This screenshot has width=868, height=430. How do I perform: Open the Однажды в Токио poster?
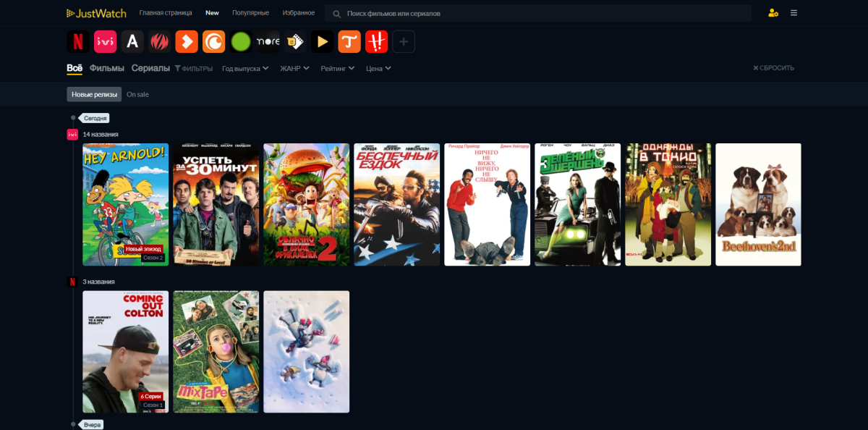pyautogui.click(x=668, y=205)
